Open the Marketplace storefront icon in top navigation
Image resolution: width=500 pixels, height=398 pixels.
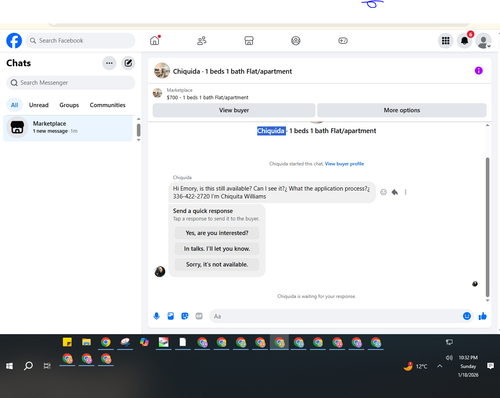click(x=249, y=41)
